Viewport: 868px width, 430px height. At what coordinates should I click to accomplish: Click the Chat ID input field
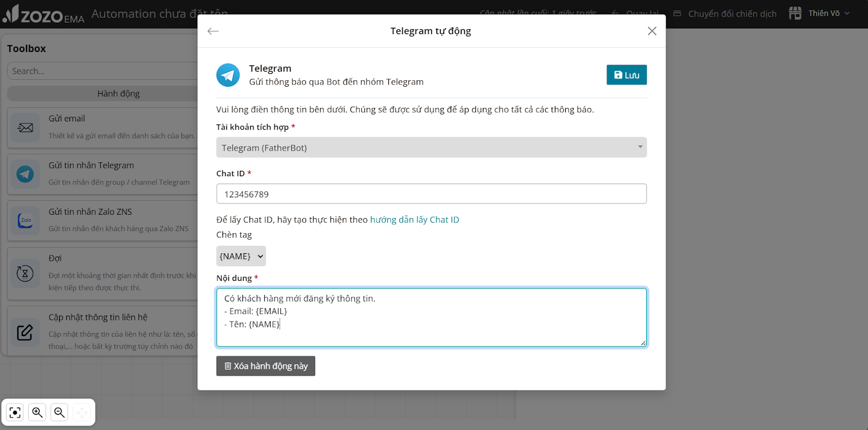431,194
